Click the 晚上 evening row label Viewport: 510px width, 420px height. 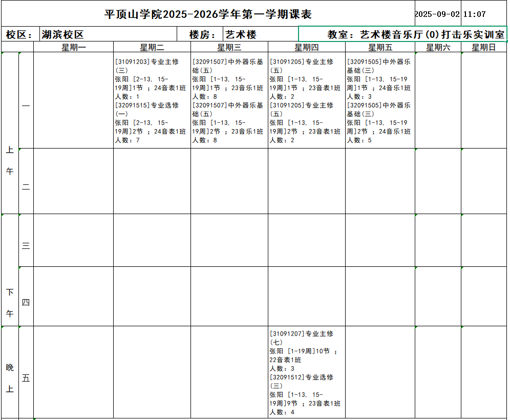pos(10,378)
